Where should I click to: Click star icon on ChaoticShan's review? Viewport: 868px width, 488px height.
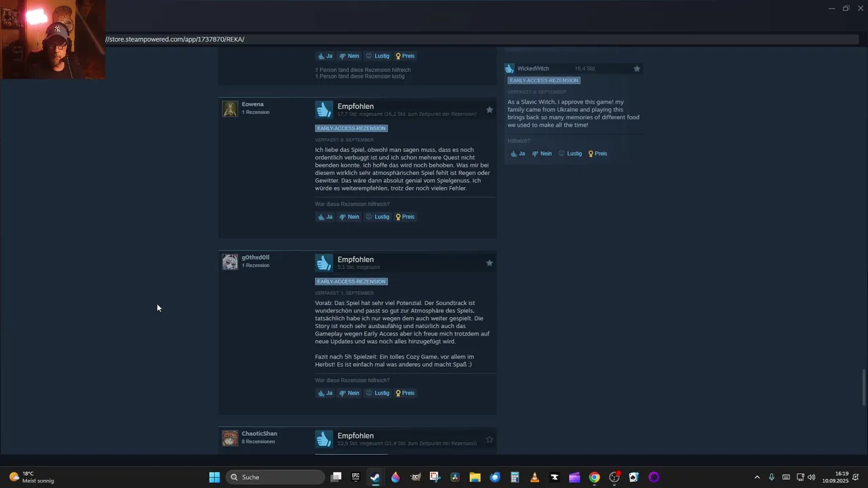[490, 439]
